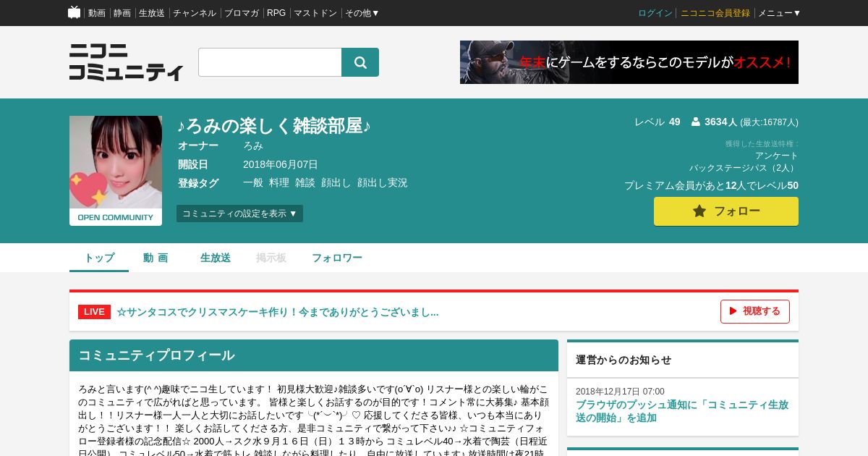
Task: Click the community owner avatar thumbnail
Action: click(116, 162)
